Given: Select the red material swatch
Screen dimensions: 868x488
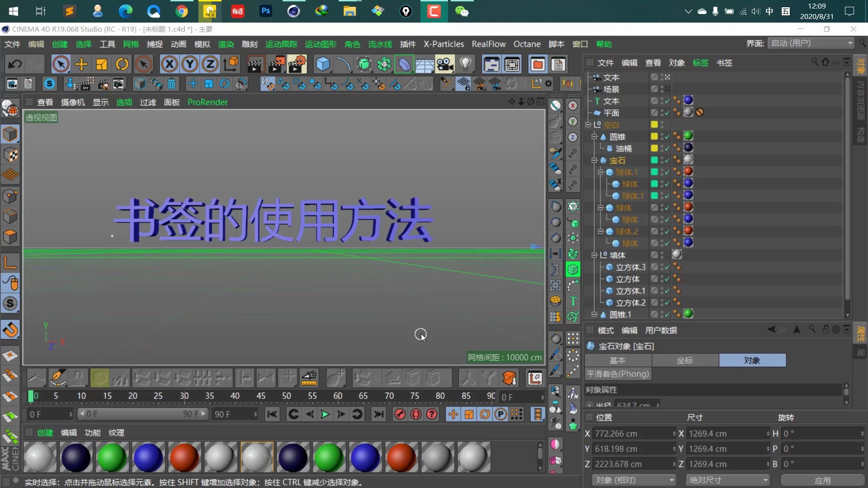Looking at the screenshot, I should coord(184,457).
